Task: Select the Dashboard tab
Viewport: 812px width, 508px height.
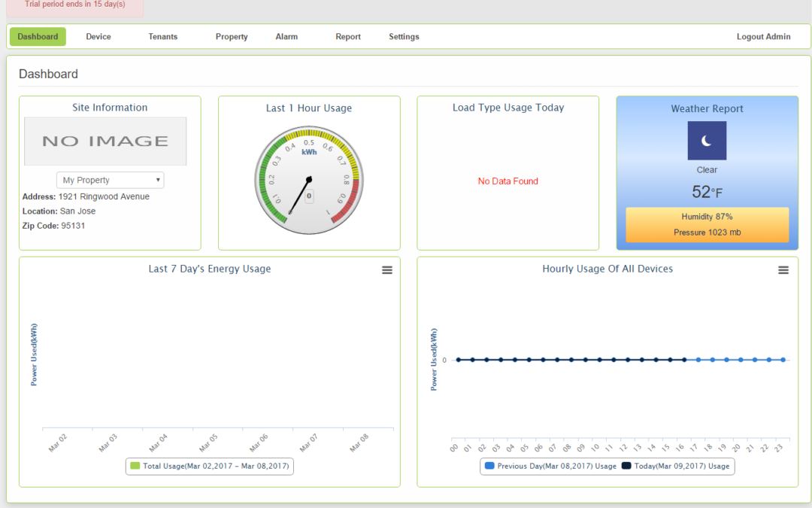Action: [x=38, y=37]
